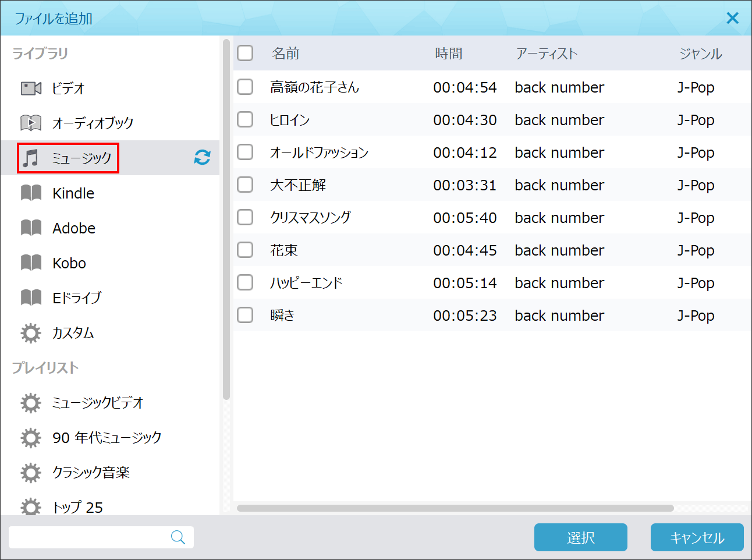Open the Adobe library

pyautogui.click(x=110, y=228)
